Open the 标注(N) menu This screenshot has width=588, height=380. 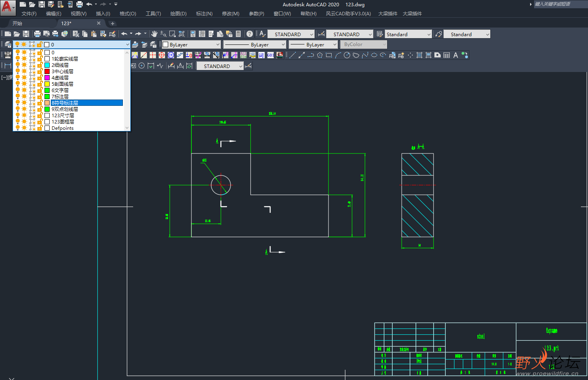tap(204, 13)
